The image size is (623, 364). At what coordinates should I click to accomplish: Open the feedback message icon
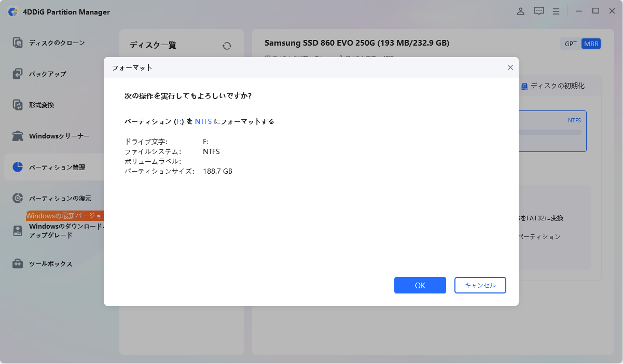(539, 11)
